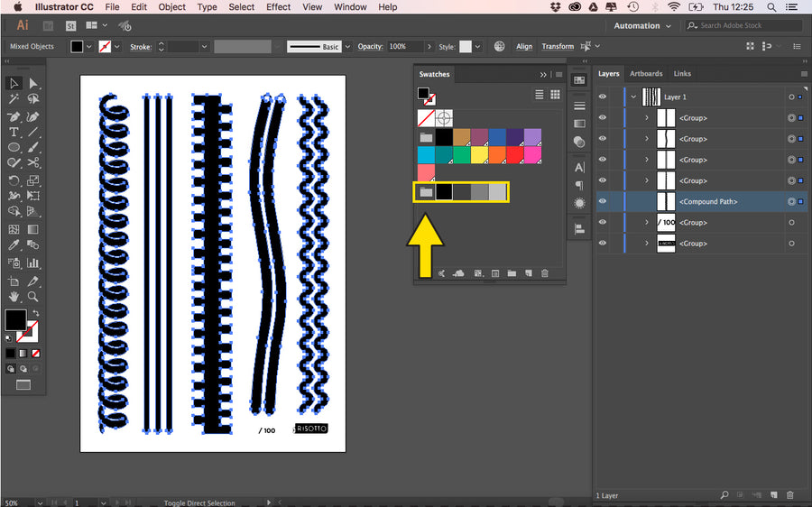Select the Eyedropper tool
Viewport: 812px width, 507px height.
(x=14, y=245)
